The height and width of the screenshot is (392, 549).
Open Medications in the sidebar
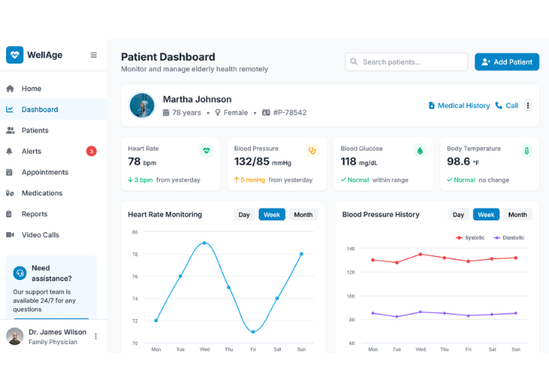click(x=42, y=193)
